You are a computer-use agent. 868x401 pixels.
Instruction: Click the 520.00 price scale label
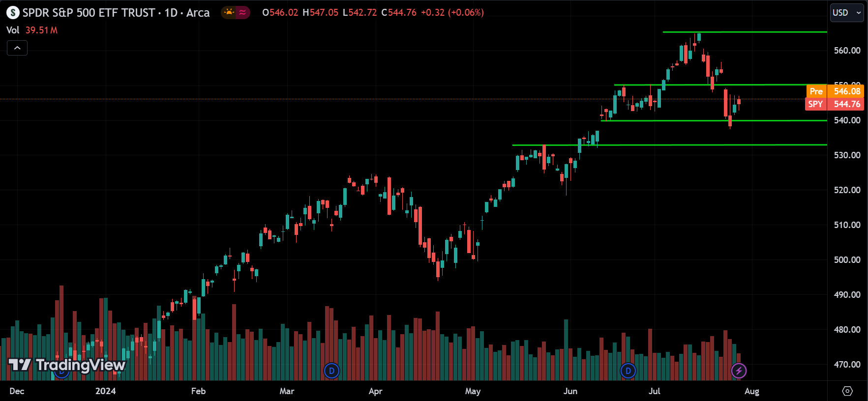click(x=847, y=190)
